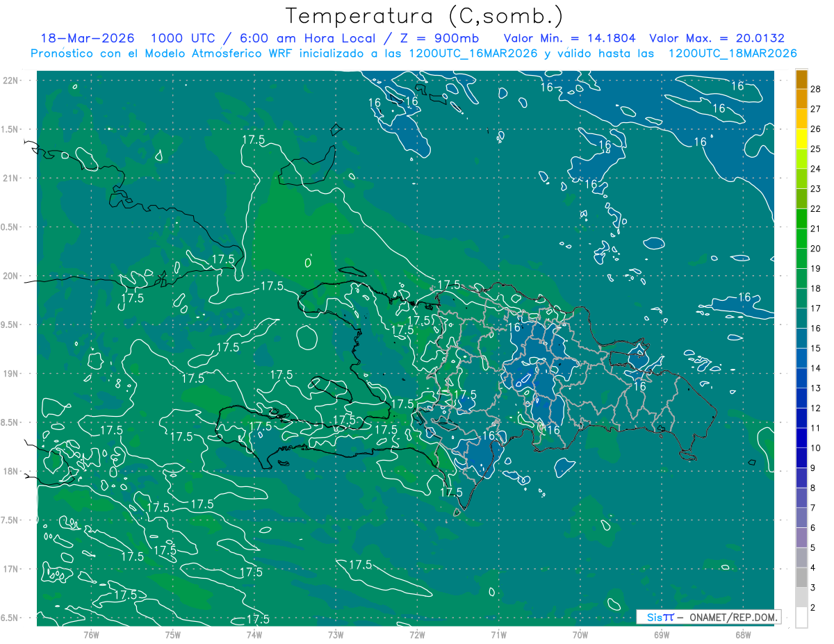Click the "13" color scale label
Viewport: 834px width, 644px height.
[816, 388]
